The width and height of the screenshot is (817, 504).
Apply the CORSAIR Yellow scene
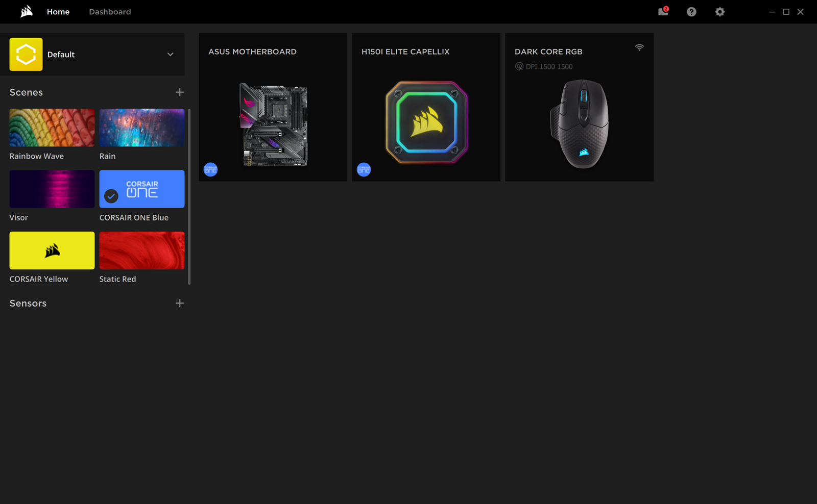[52, 250]
